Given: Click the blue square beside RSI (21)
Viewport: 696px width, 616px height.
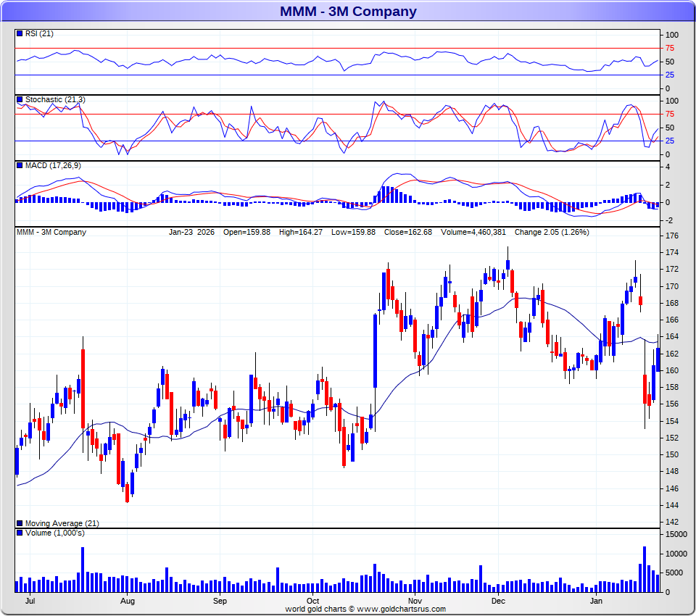Looking at the screenshot, I should click(20, 33).
